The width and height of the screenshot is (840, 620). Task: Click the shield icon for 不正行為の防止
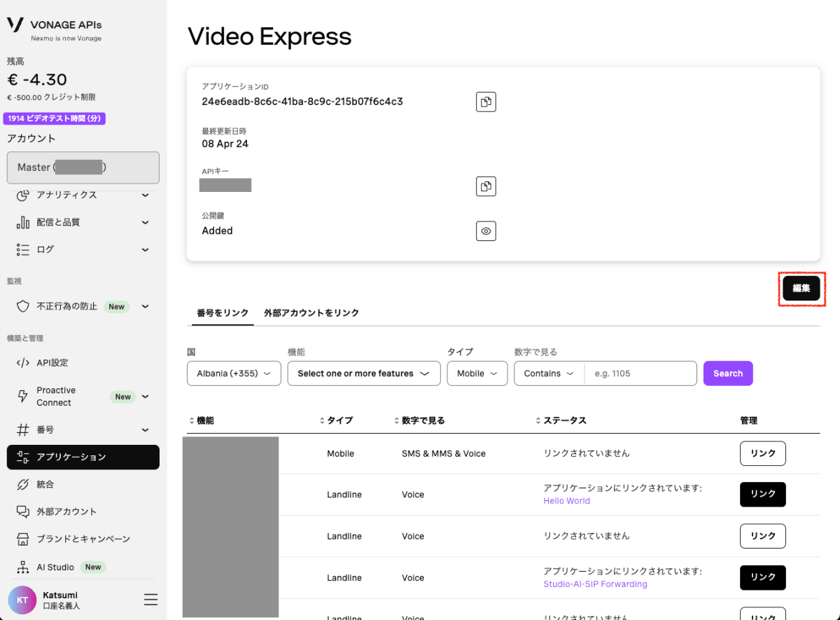[x=23, y=306]
